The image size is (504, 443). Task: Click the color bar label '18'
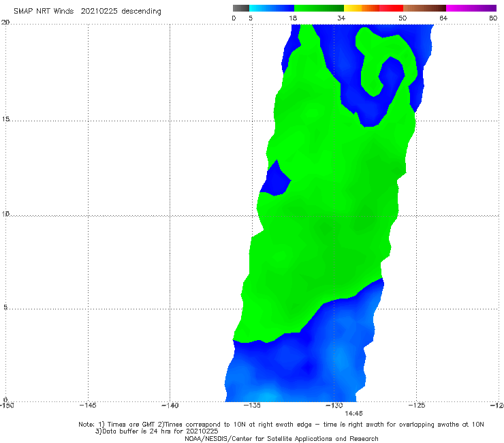point(293,18)
